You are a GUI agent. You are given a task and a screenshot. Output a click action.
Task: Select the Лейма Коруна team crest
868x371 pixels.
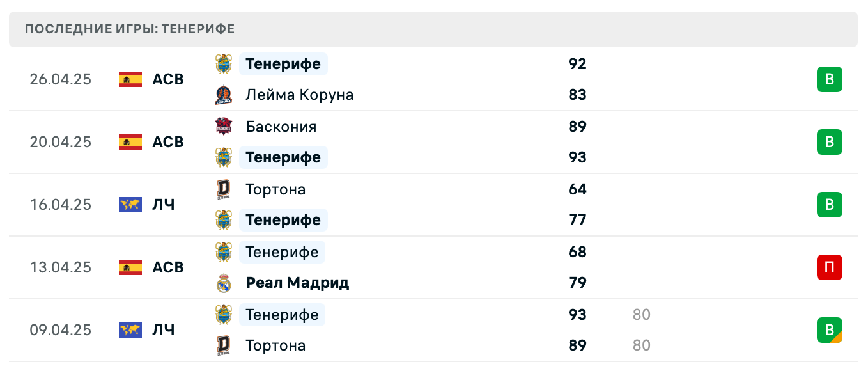(x=225, y=95)
